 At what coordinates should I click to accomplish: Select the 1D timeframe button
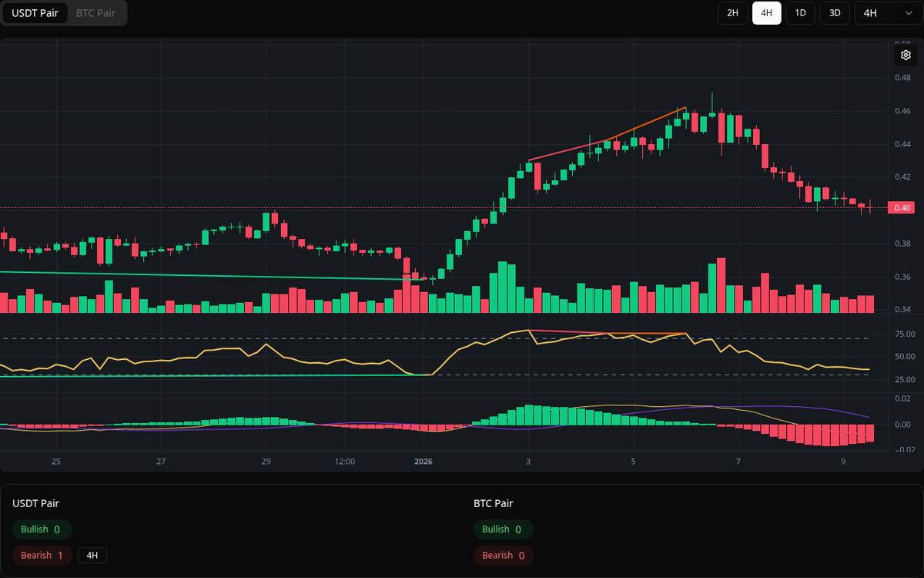[x=800, y=13]
